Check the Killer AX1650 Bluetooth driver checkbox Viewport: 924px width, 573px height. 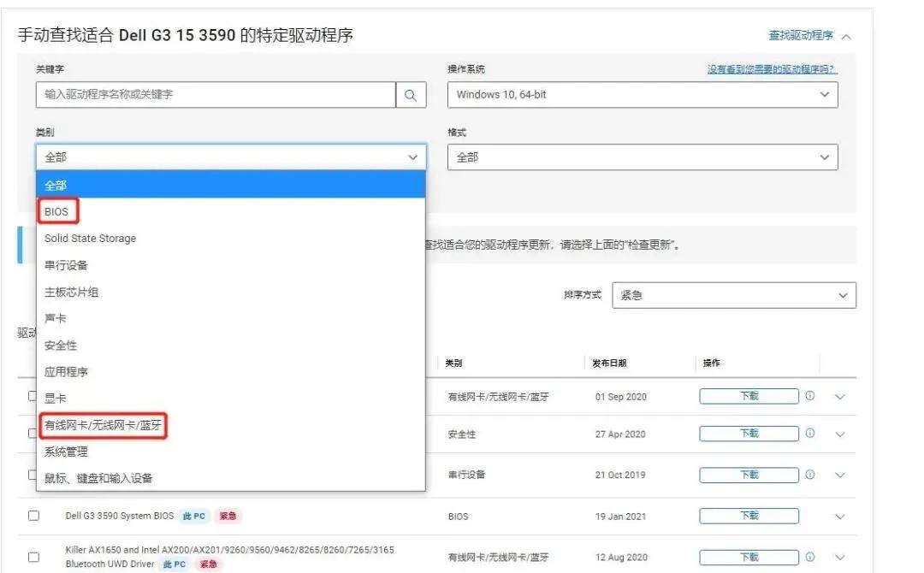point(34,557)
